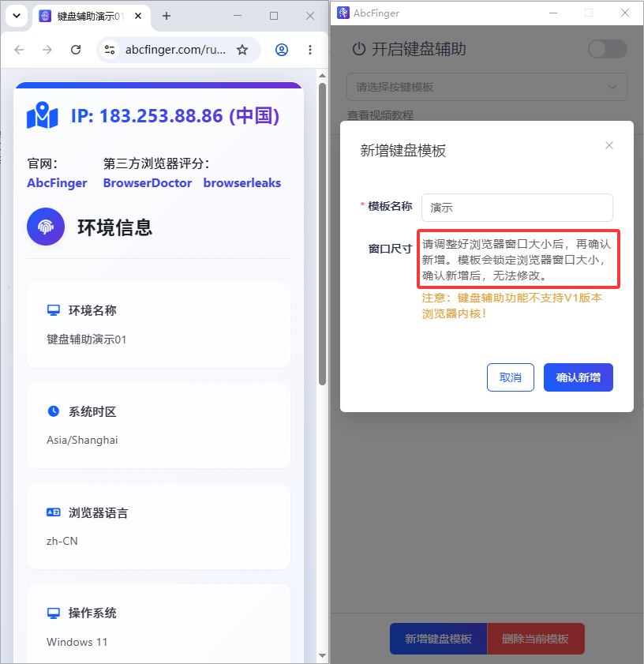Toggle the 开启键盘辅助 switch

tap(608, 49)
